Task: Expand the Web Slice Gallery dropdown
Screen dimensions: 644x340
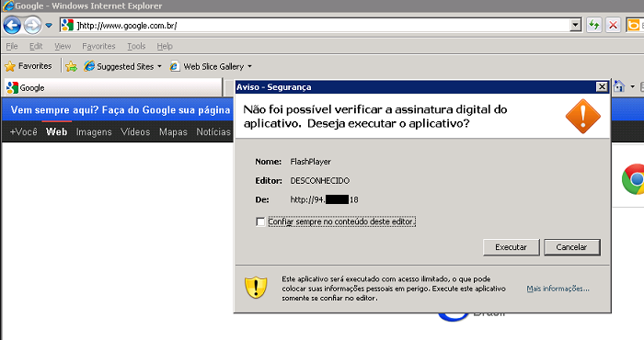Action: pos(249,66)
